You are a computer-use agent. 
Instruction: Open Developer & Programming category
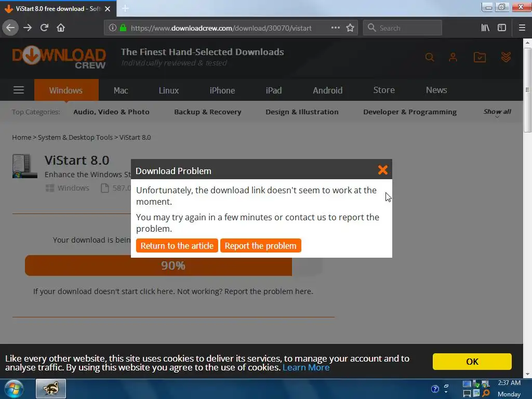[410, 112]
